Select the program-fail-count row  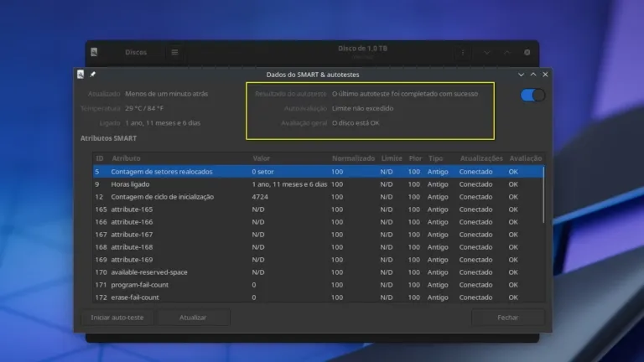coord(318,285)
